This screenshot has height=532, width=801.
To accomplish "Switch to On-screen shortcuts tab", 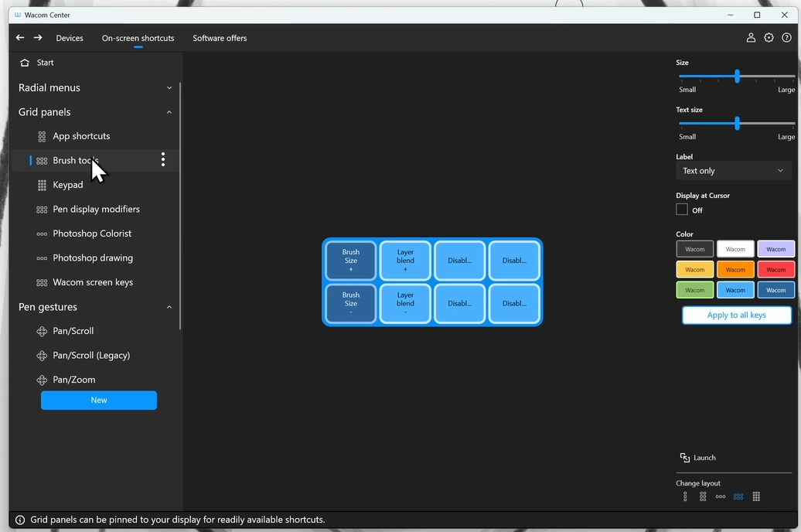I will [x=138, y=39].
